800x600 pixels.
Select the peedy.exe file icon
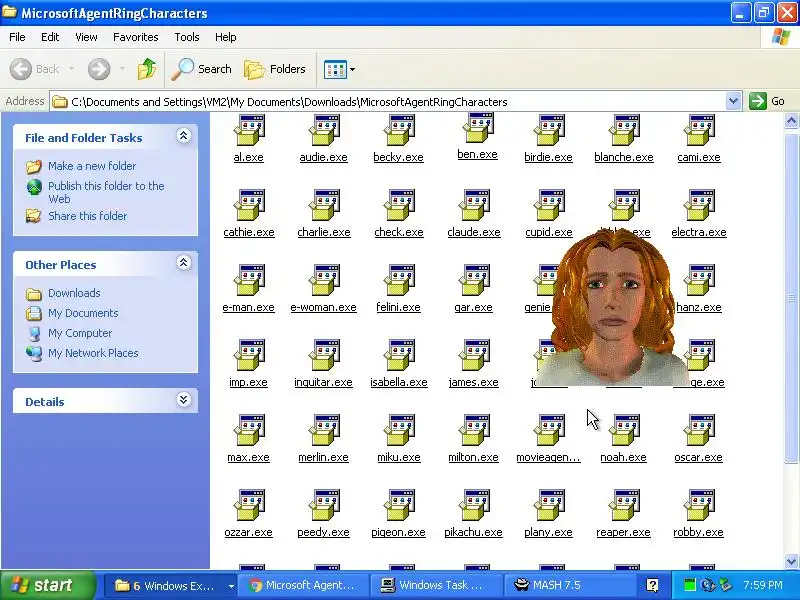(324, 505)
